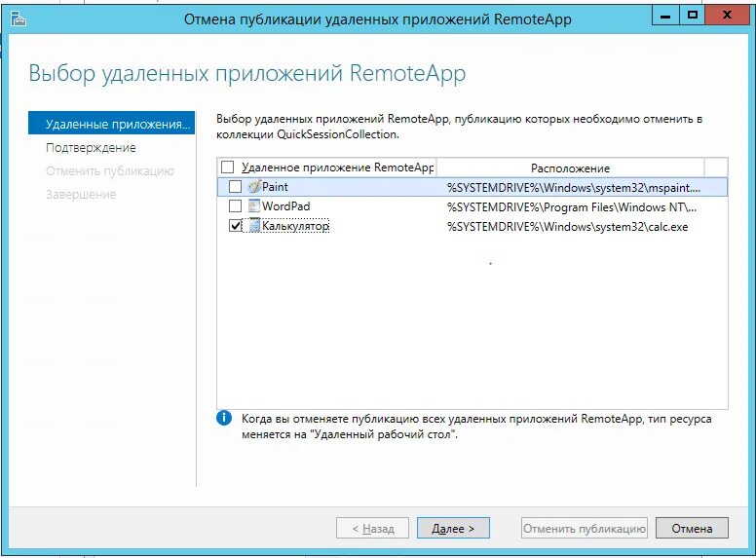The image size is (756, 558).
Task: Click the Paint application icon
Action: [254, 186]
